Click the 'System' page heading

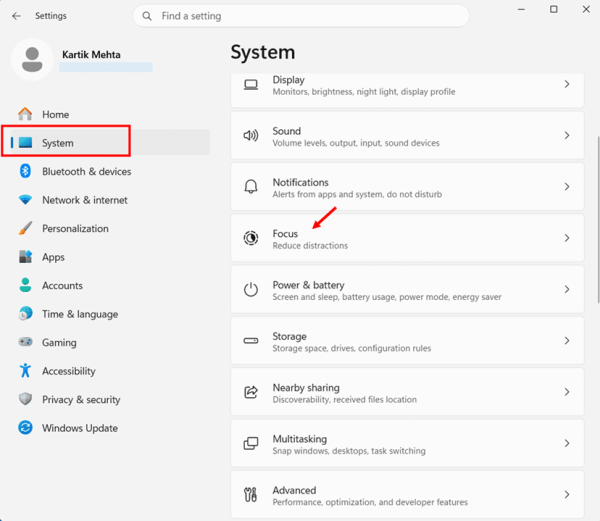(262, 52)
